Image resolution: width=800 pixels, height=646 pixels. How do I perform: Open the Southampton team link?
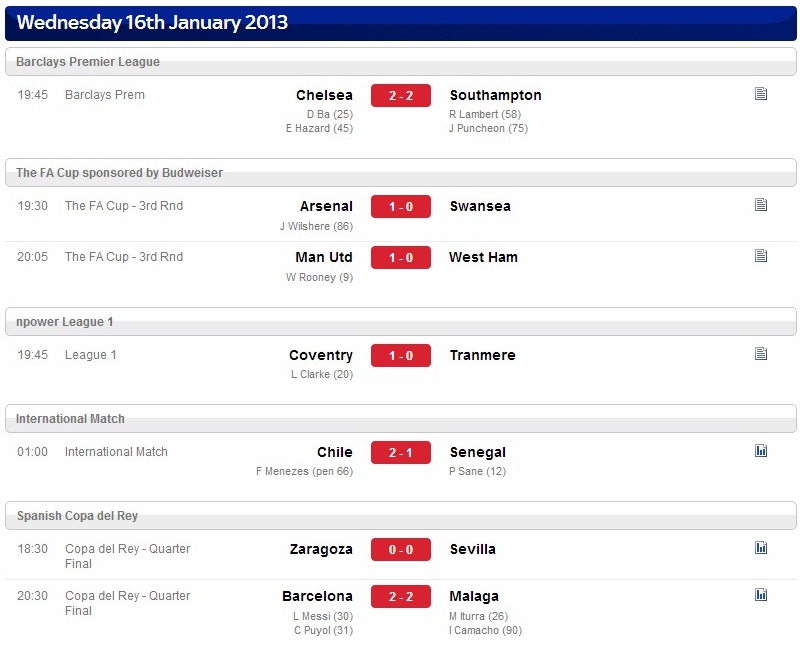(x=495, y=95)
